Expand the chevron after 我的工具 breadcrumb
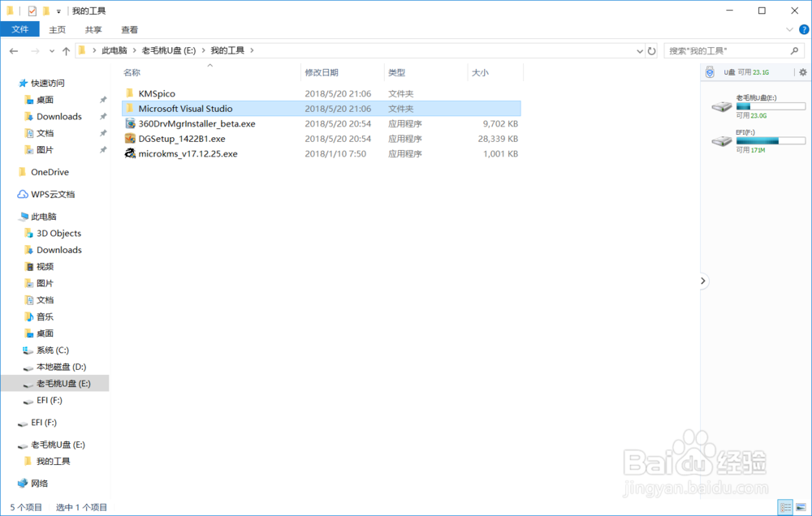This screenshot has height=516, width=812. (253, 51)
